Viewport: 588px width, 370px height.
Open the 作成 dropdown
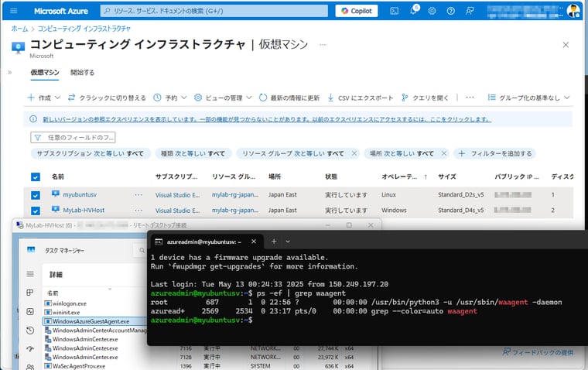pyautogui.click(x=44, y=98)
